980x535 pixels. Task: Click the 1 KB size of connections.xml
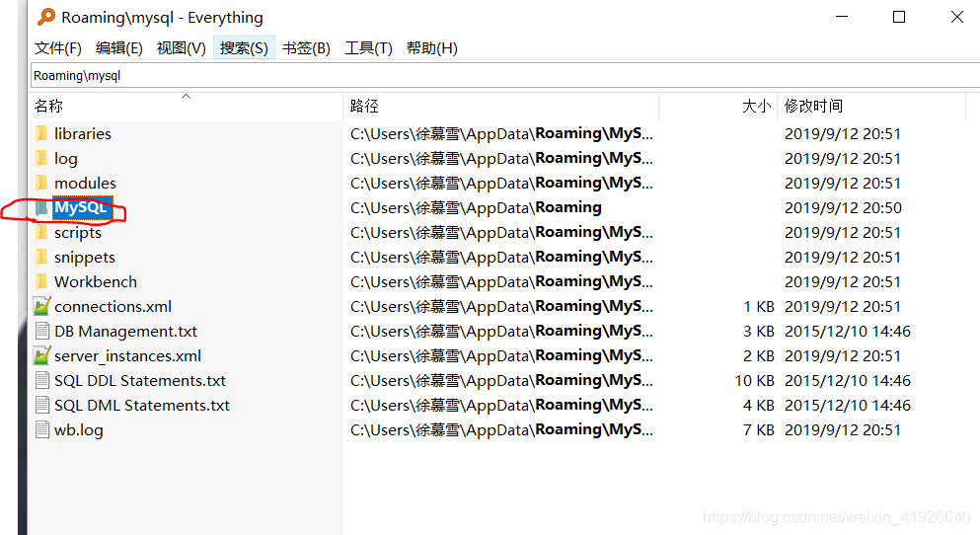tap(759, 306)
